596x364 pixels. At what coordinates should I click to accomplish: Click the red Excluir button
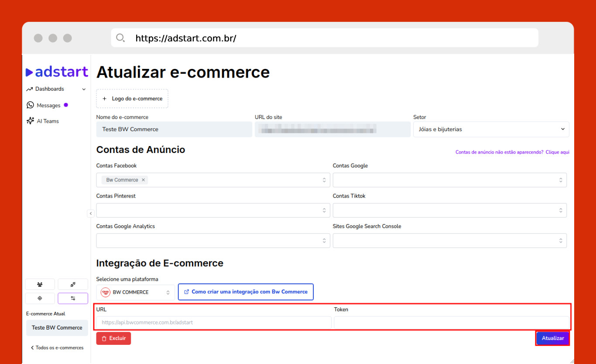pyautogui.click(x=113, y=338)
